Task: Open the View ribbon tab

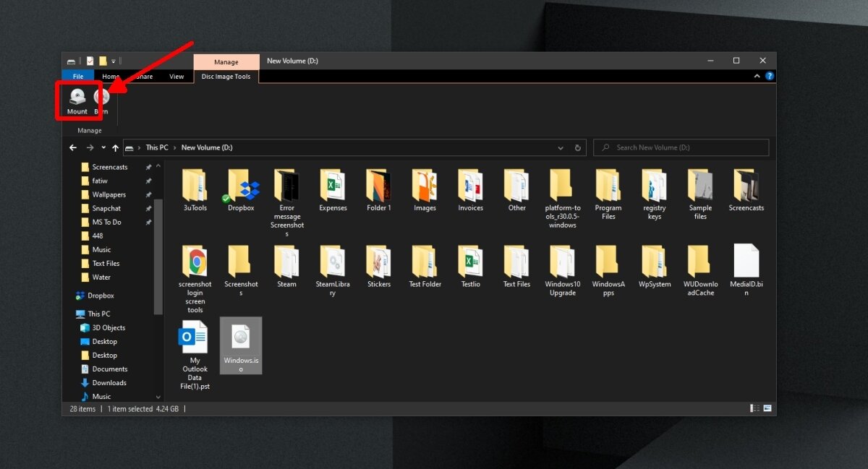Action: (176, 77)
